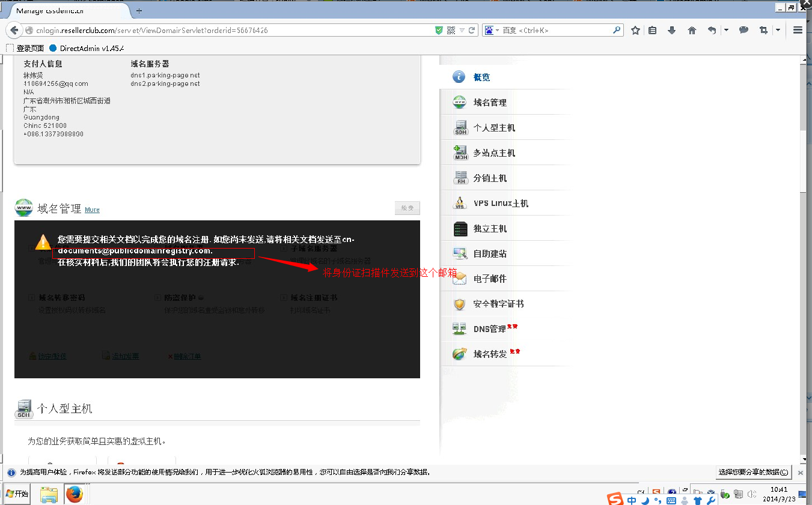Viewport: 812px width, 505px height.
Task: Open the soft keyboard on the IME bar
Action: point(671,500)
